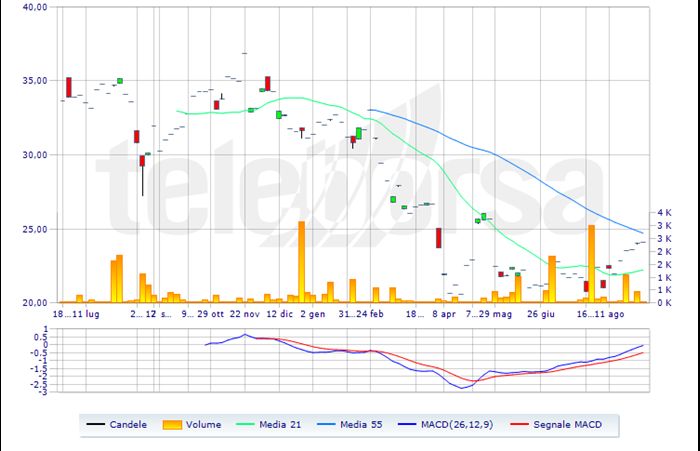700x451 pixels.
Task: Click the Media 21 legend label
Action: click(x=280, y=425)
